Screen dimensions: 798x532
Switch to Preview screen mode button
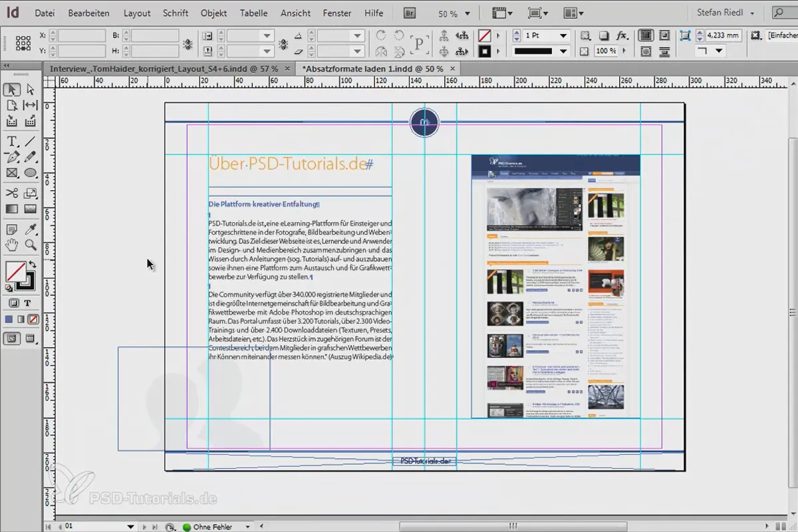click(30, 338)
